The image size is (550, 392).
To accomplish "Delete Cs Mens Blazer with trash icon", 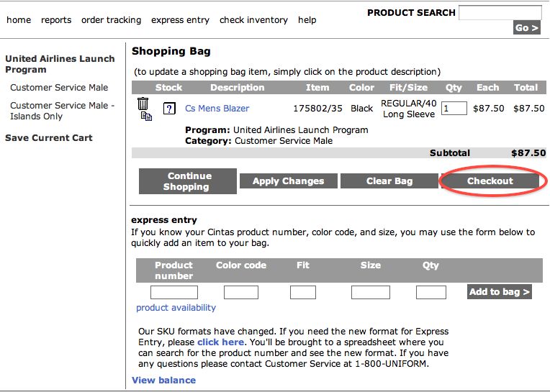I will coord(143,104).
